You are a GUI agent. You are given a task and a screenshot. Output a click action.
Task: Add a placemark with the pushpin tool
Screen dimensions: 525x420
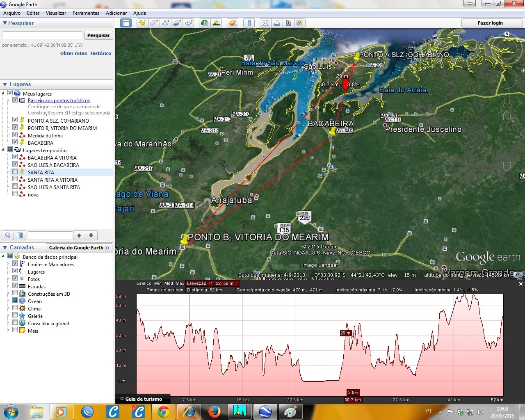click(x=142, y=23)
